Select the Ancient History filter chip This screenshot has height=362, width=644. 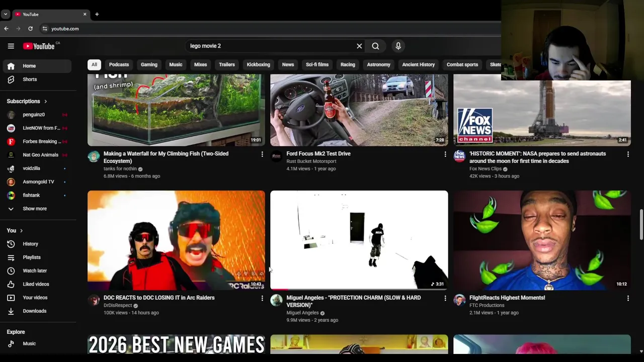pyautogui.click(x=418, y=64)
